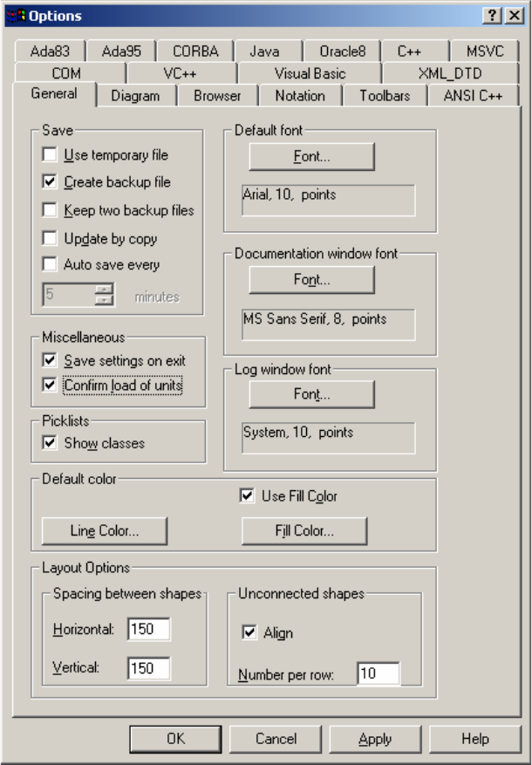Choose the Log window font button
This screenshot has width=532, height=765.
311,394
